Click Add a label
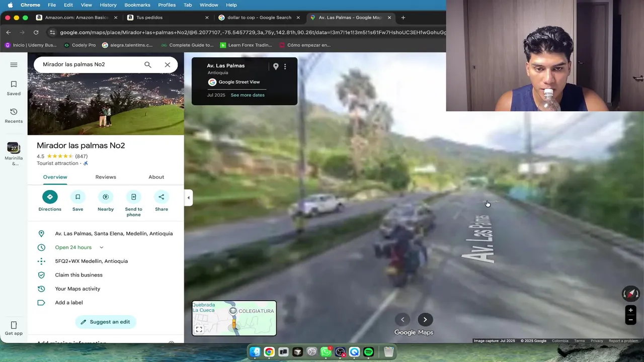Image resolution: width=644 pixels, height=362 pixels. (x=106, y=303)
